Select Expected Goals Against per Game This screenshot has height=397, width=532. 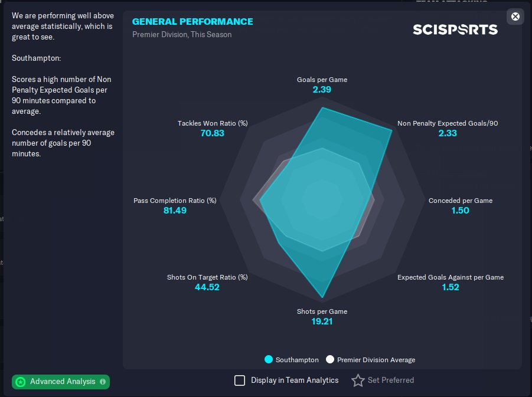click(x=450, y=282)
